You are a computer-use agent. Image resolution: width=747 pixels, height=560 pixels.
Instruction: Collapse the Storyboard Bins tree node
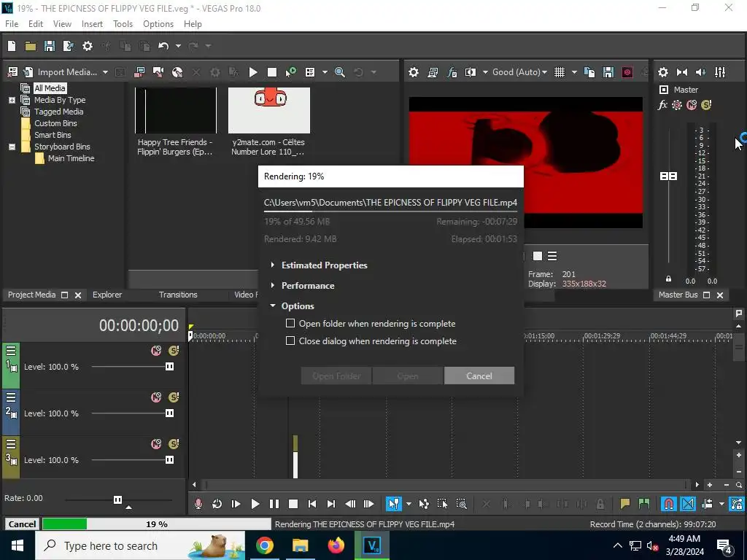12,147
